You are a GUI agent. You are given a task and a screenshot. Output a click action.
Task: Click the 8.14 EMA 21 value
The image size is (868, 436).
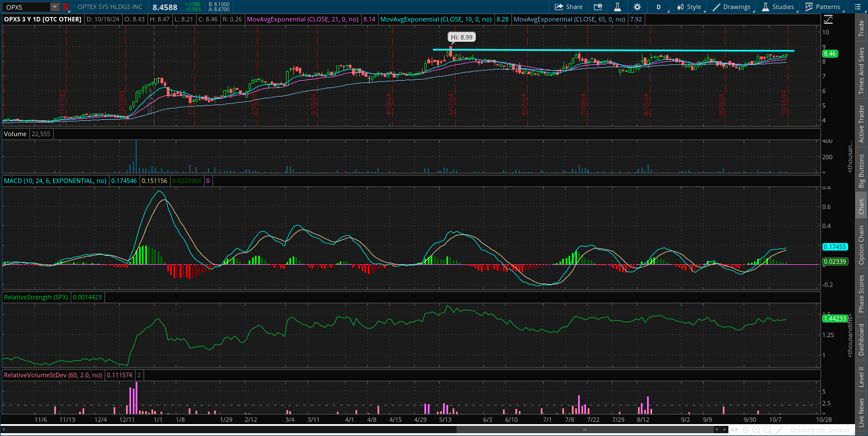coord(369,19)
